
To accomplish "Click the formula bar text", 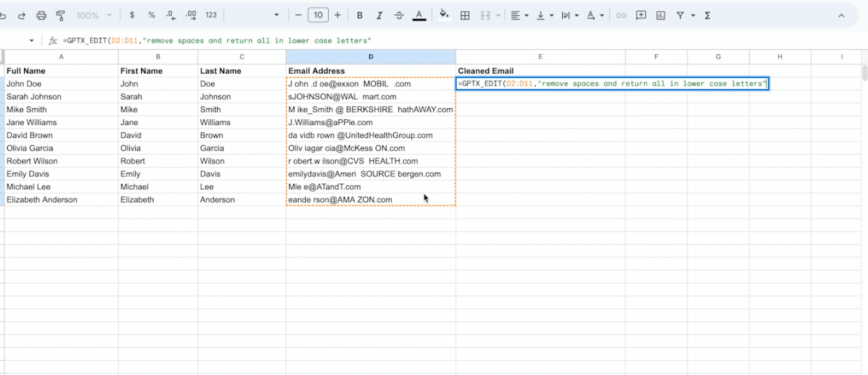I will (x=217, y=41).
